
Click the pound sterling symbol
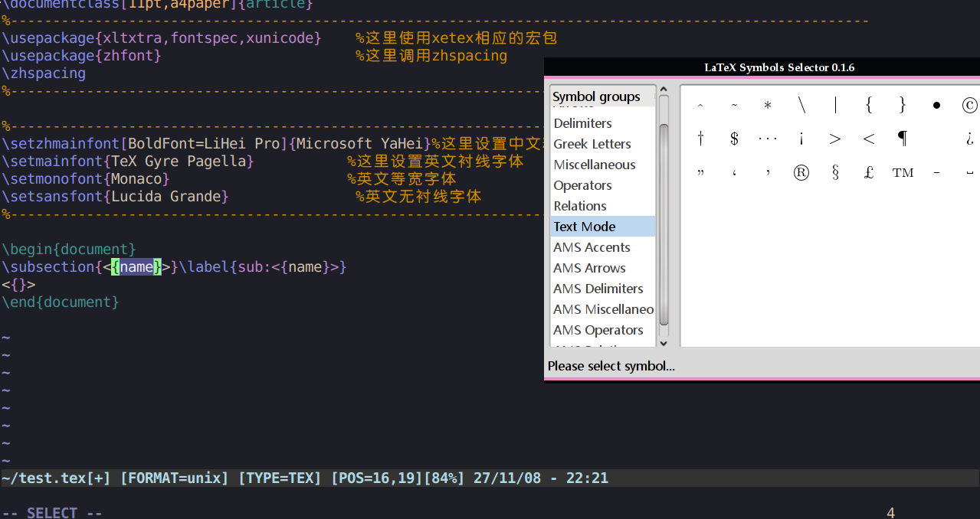pyautogui.click(x=869, y=172)
